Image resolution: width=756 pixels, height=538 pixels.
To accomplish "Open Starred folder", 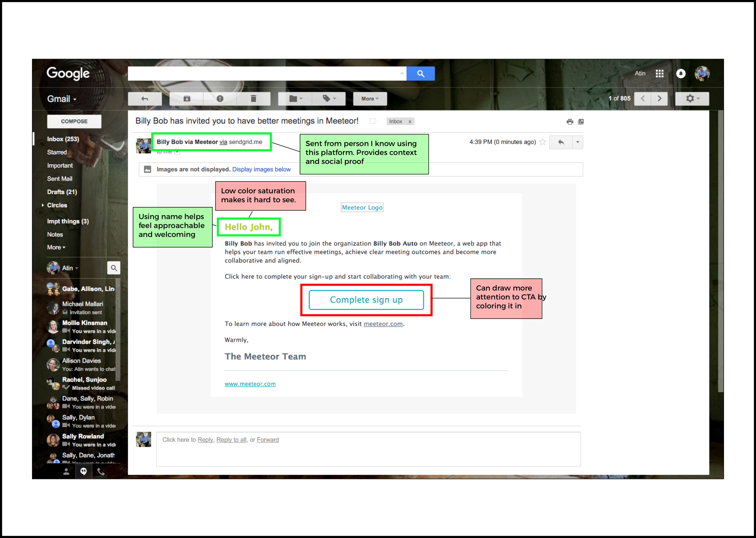I will pos(57,152).
